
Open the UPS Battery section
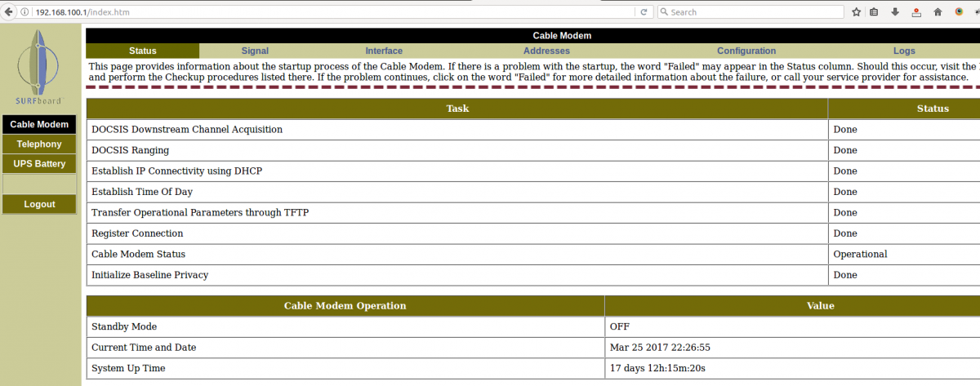(39, 164)
